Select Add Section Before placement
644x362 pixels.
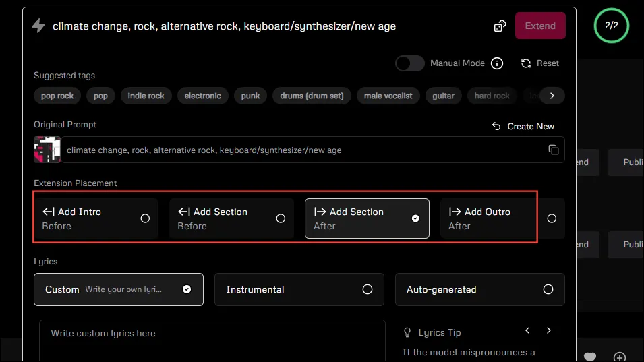231,218
